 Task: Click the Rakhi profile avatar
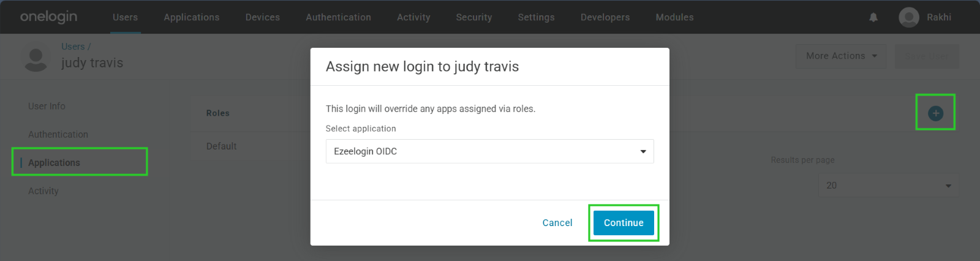[x=909, y=17]
